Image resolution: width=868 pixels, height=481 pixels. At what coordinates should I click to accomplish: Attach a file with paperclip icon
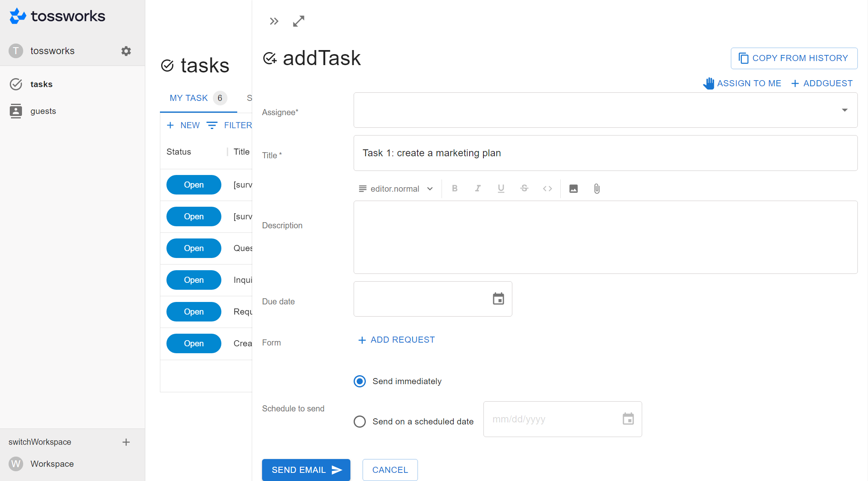click(x=597, y=188)
